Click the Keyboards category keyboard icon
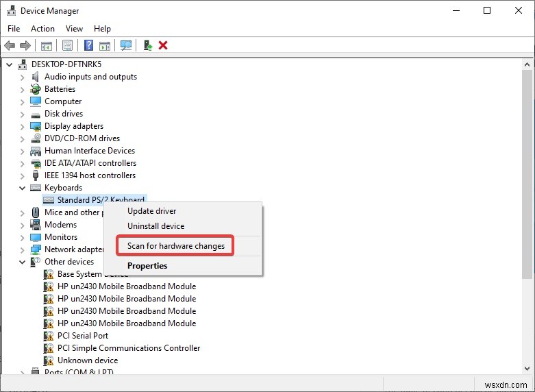The width and height of the screenshot is (535, 392). 36,188
